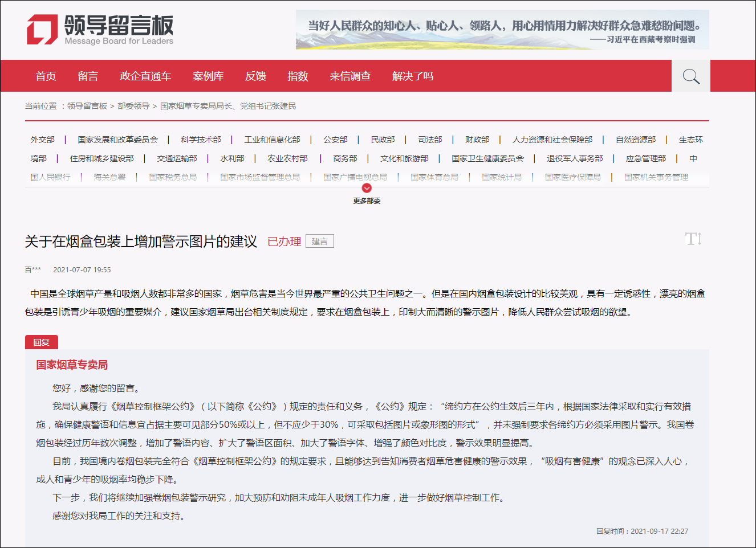Navigate to the 指数 section
This screenshot has height=548, width=756.
(296, 76)
